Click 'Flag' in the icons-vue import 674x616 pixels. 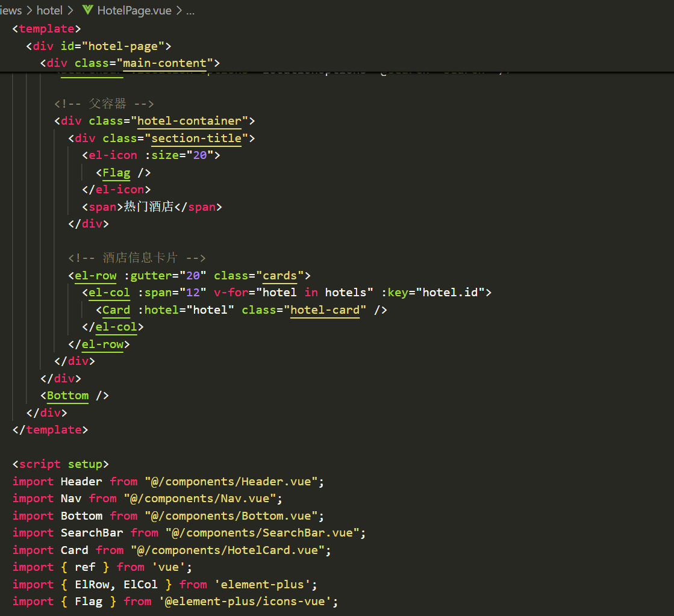tap(89, 602)
